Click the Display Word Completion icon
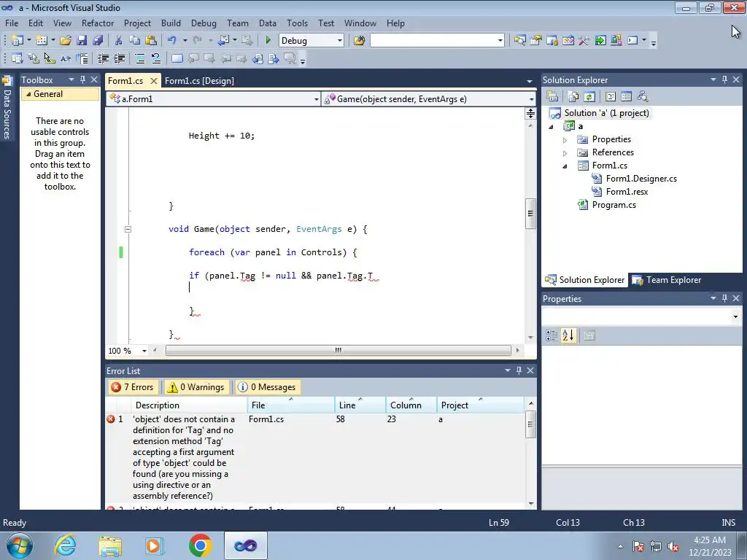The image size is (747, 560). pos(66,58)
